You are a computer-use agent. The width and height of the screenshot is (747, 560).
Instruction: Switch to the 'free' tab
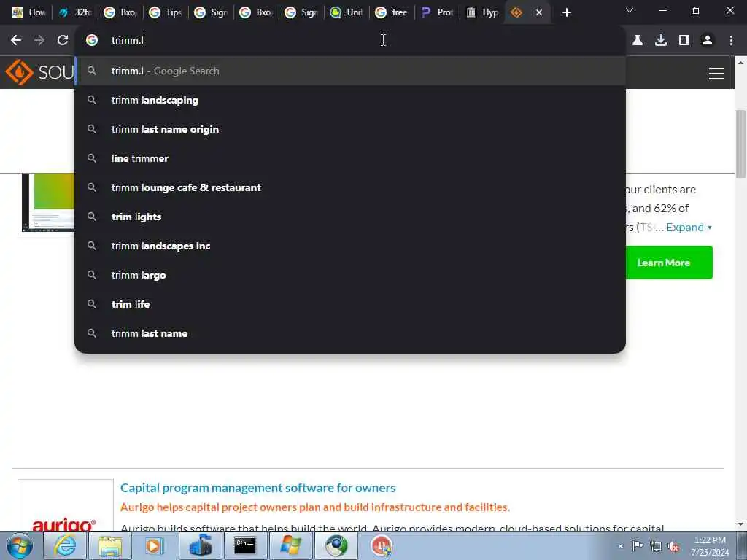(x=392, y=12)
